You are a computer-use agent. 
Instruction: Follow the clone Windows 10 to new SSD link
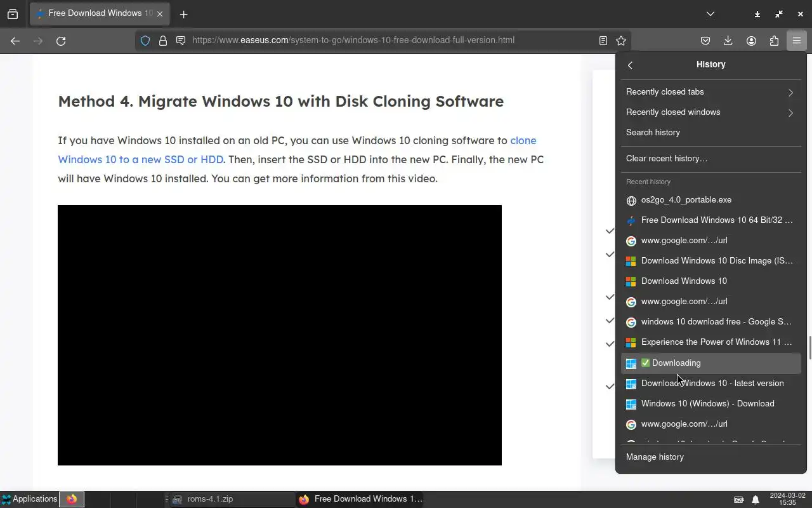coord(140,159)
